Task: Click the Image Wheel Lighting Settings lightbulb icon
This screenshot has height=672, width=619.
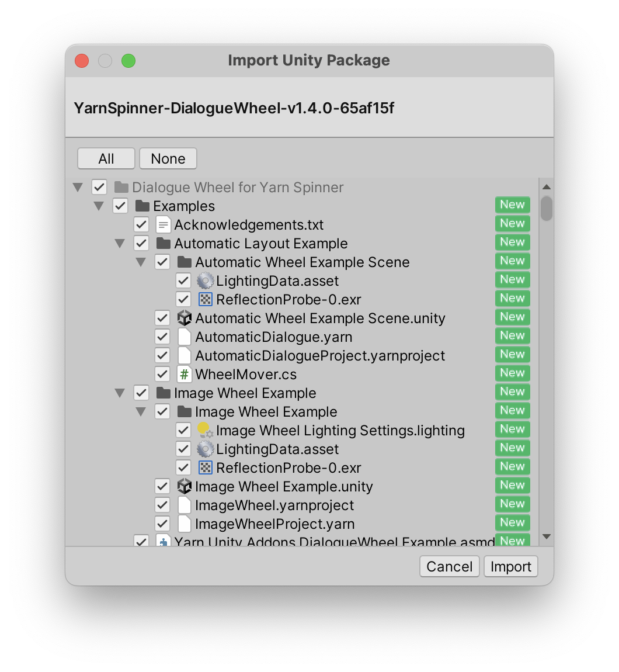Action: 204,431
